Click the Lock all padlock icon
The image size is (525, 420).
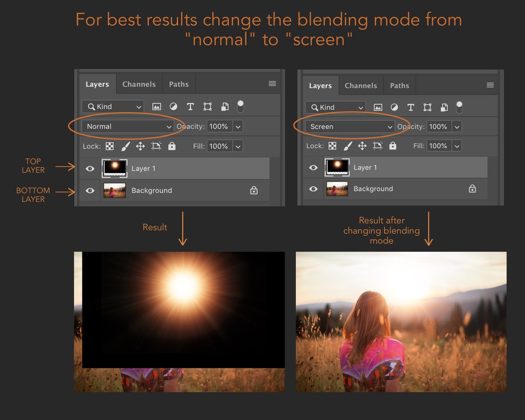(x=172, y=146)
